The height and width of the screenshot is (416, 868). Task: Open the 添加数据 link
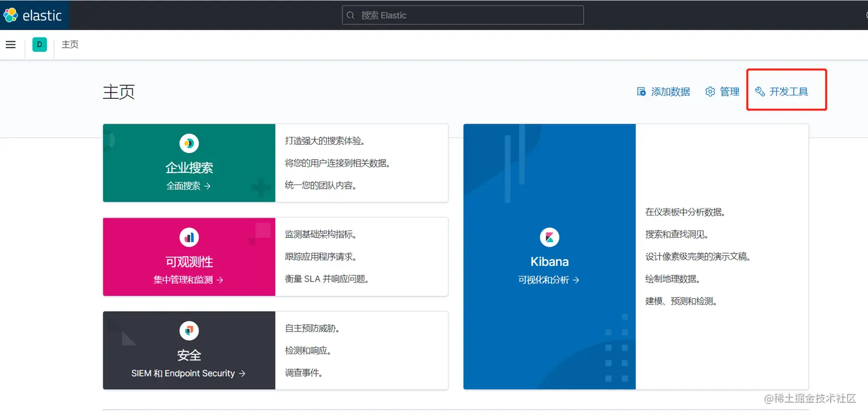coord(664,91)
